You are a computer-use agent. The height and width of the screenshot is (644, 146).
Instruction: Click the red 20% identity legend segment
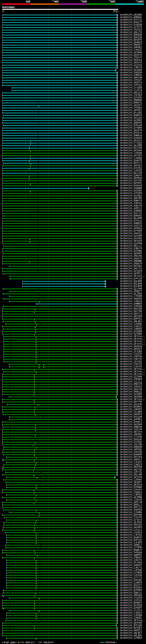click(x=16, y=4)
